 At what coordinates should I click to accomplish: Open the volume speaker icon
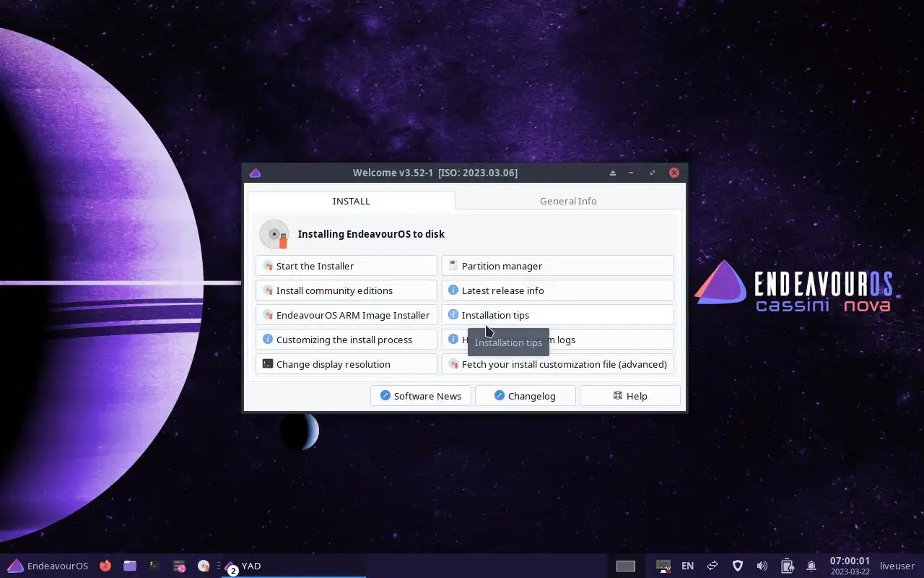click(762, 566)
